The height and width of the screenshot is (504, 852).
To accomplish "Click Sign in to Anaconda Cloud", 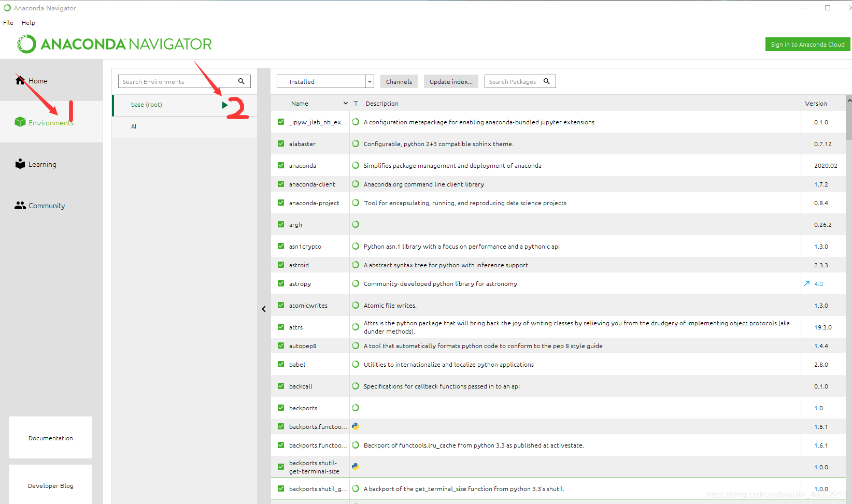I will pos(807,44).
